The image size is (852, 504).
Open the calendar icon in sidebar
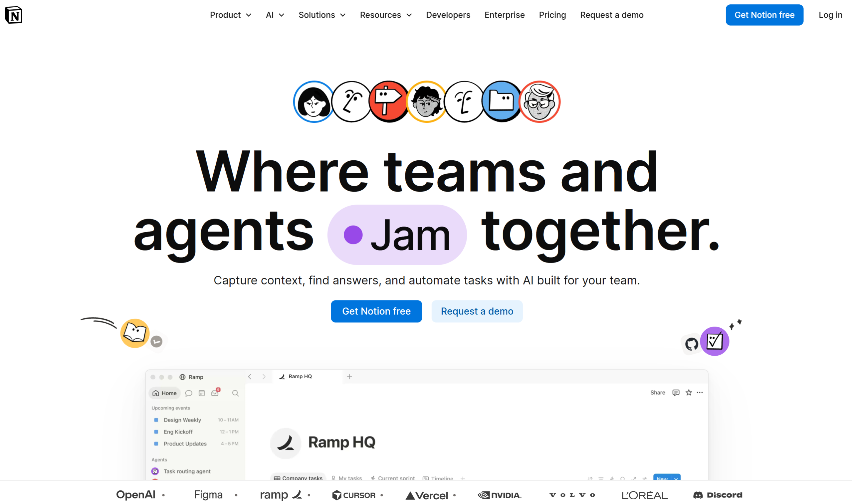[x=202, y=393]
